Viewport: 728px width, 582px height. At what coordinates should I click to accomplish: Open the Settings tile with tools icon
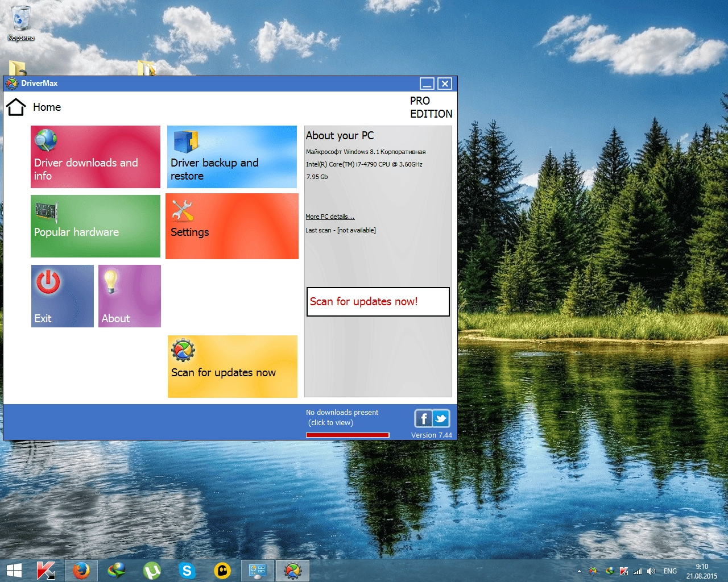point(232,226)
